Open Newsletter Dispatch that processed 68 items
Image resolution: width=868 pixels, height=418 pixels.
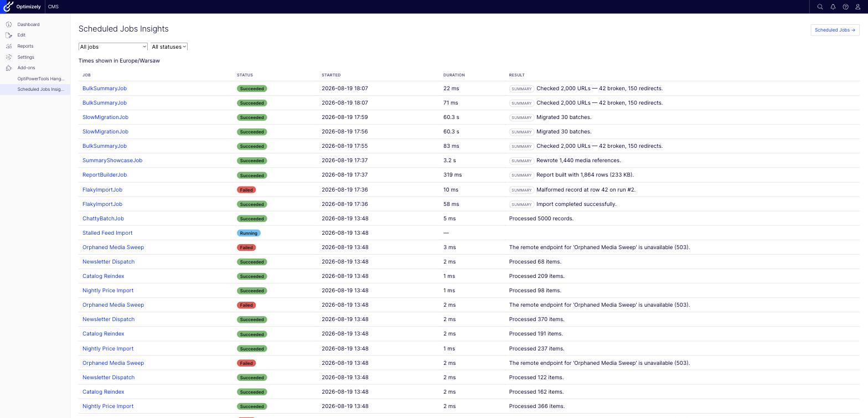tap(108, 262)
